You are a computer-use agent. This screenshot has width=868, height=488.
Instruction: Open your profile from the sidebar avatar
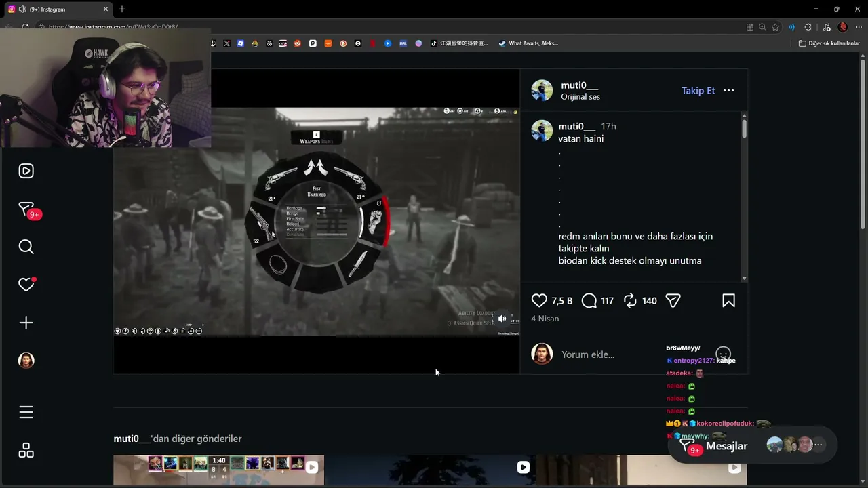[x=26, y=361]
